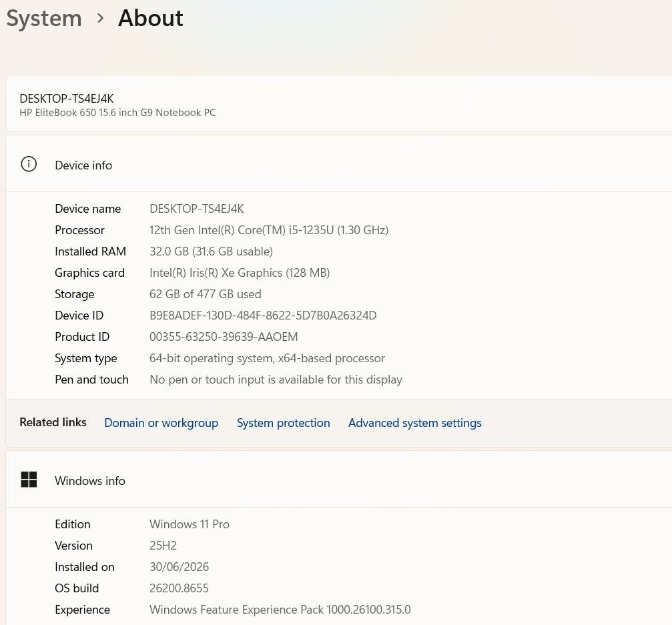Screen dimensions: 672x625
Task: Select the Graphics card value text
Action: click(x=240, y=273)
